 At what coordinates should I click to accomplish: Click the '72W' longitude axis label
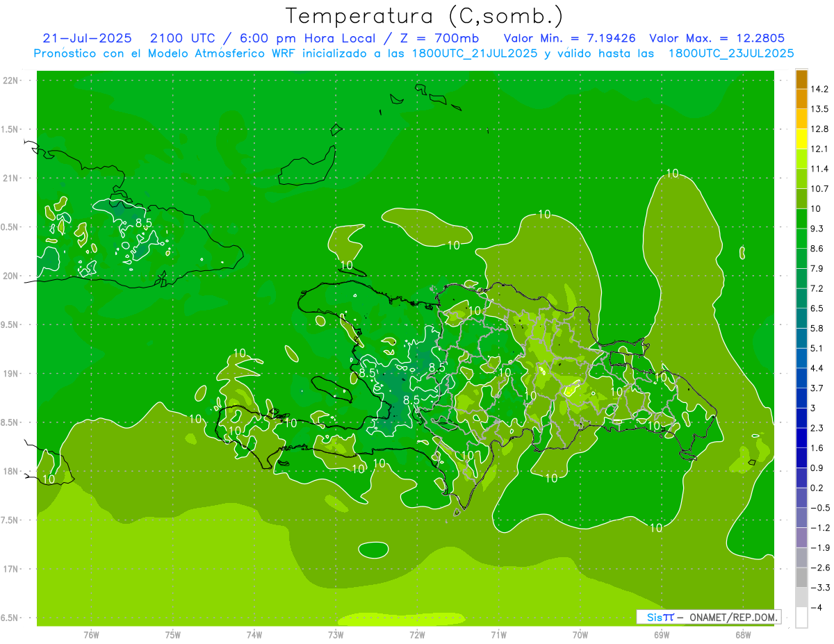[x=417, y=634]
